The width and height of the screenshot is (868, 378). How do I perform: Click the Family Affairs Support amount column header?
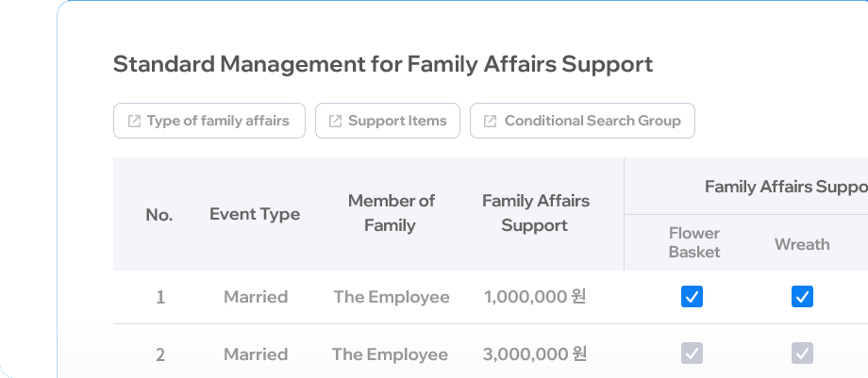point(535,213)
